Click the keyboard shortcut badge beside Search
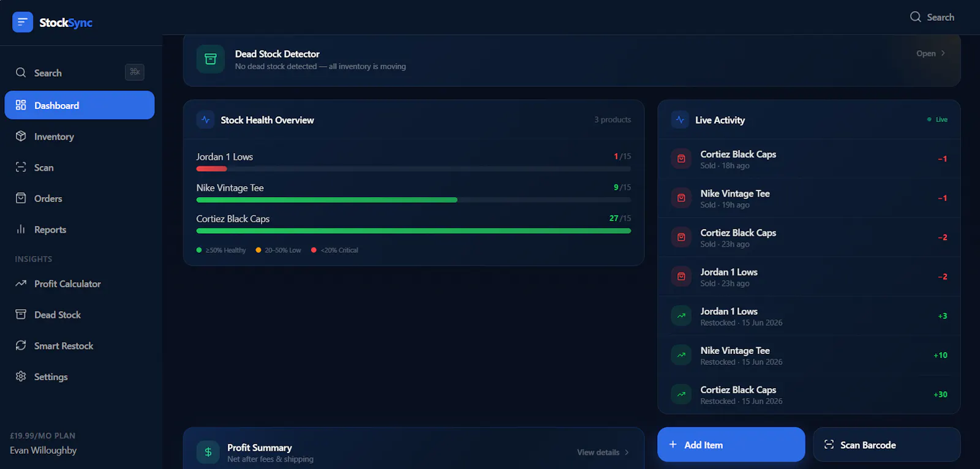980x469 pixels. (x=135, y=72)
